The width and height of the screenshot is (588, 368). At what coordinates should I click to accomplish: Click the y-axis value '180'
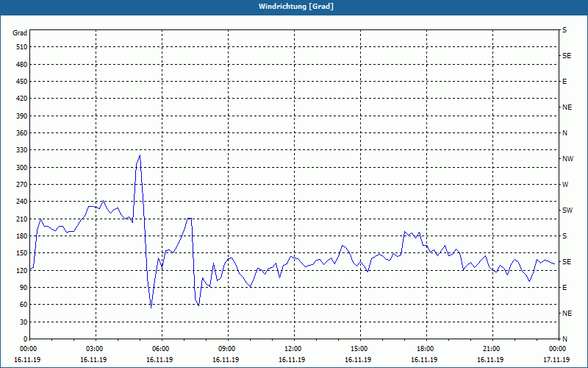(x=22, y=236)
